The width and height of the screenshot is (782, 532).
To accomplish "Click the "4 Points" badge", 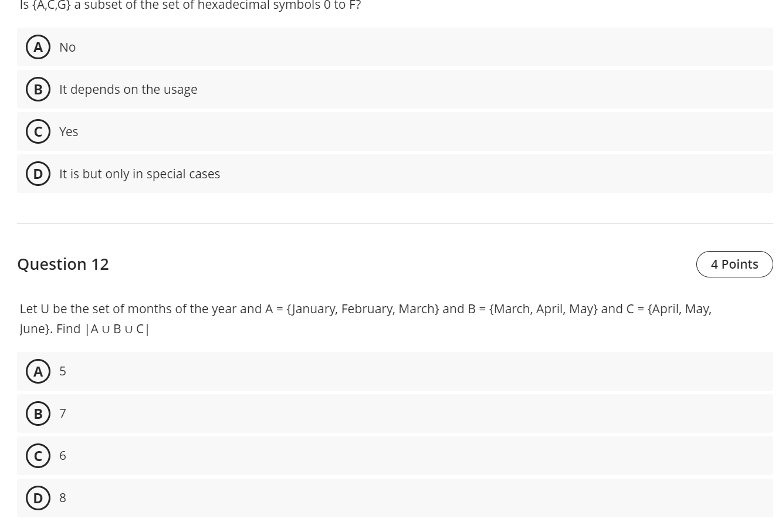I will click(734, 264).
